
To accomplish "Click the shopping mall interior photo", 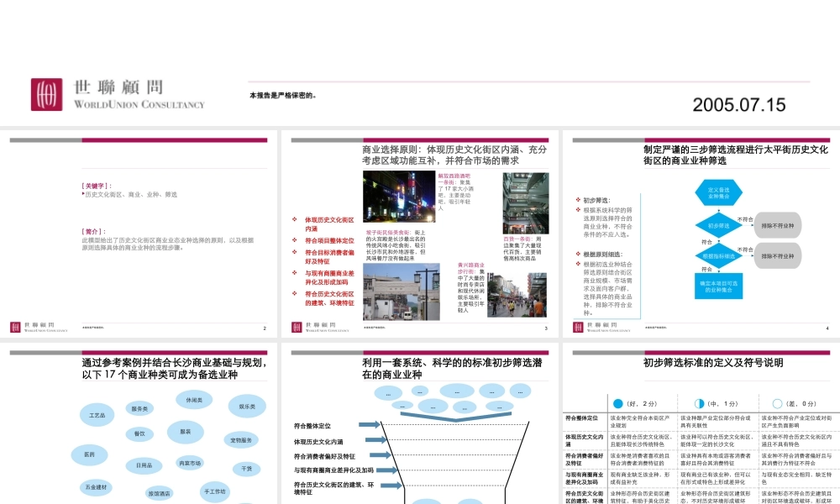I will tap(526, 203).
